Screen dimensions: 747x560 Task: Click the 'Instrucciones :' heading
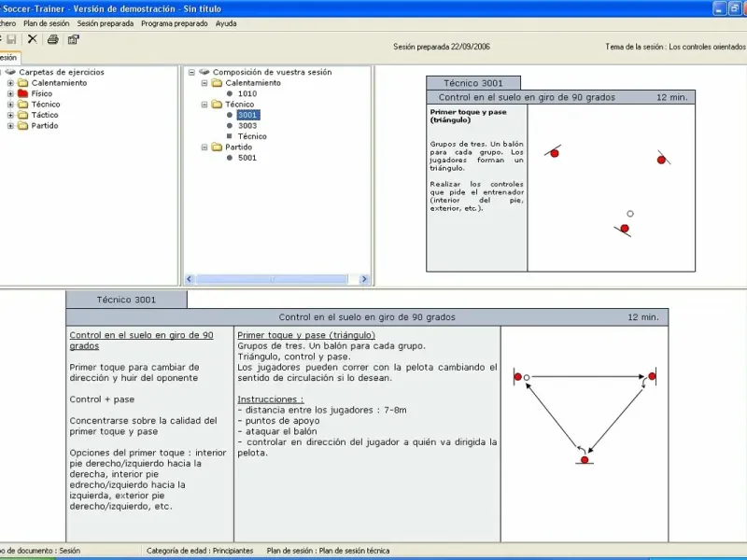(271, 399)
